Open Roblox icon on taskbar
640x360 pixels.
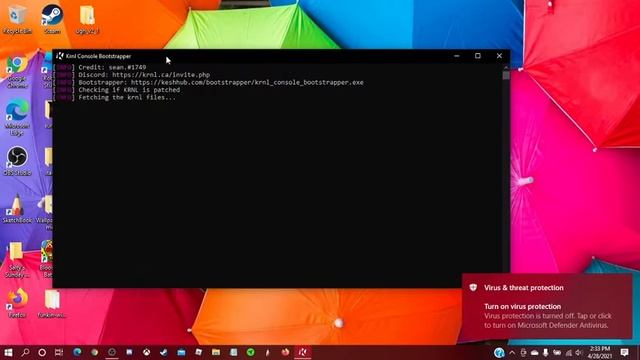click(x=198, y=352)
